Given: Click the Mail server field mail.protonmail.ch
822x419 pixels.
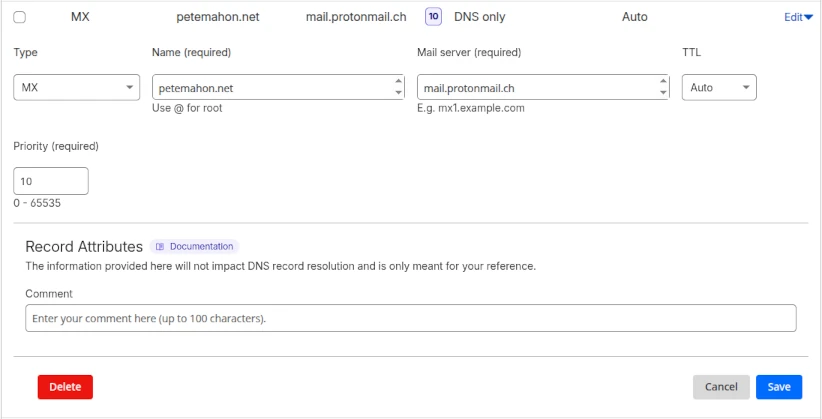Looking at the screenshot, I should coord(543,87).
